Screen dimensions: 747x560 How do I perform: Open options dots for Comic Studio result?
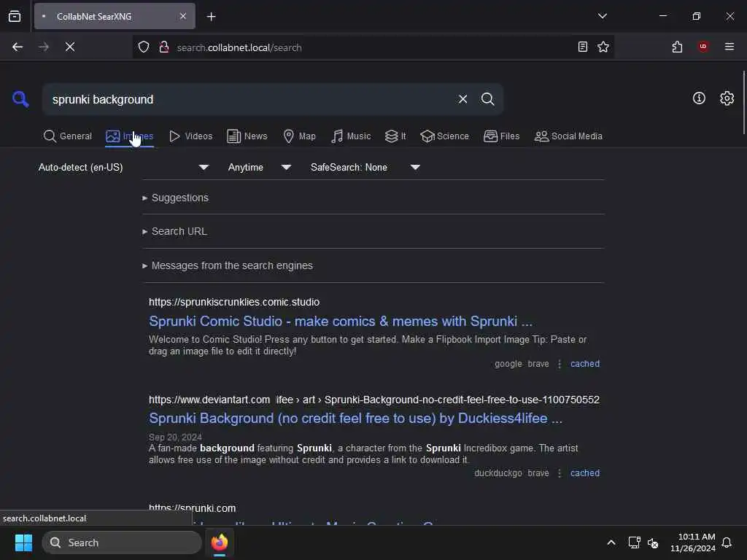coord(560,364)
